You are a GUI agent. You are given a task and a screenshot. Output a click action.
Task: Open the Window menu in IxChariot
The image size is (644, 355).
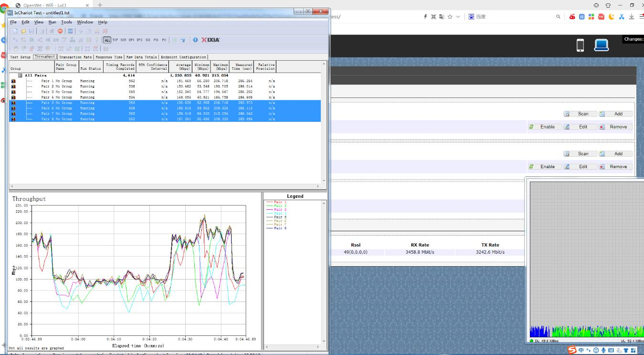[85, 22]
